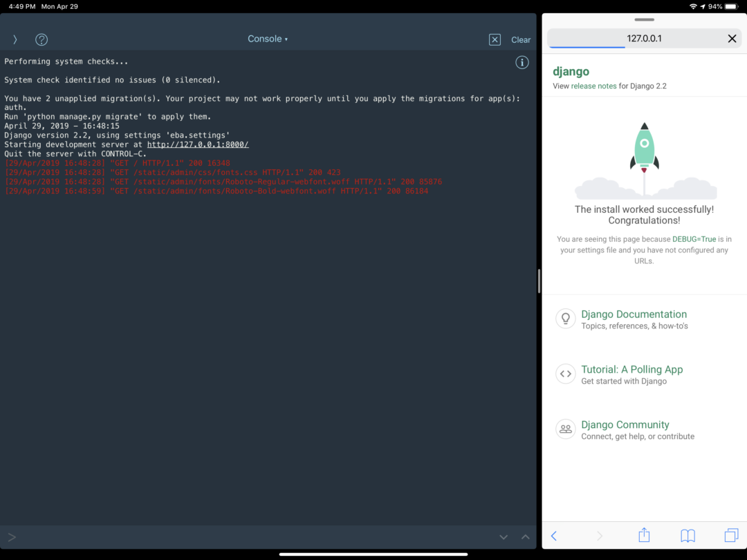Open the Safari bookmarks panel
Viewport: 747px width, 560px height.
(687, 536)
